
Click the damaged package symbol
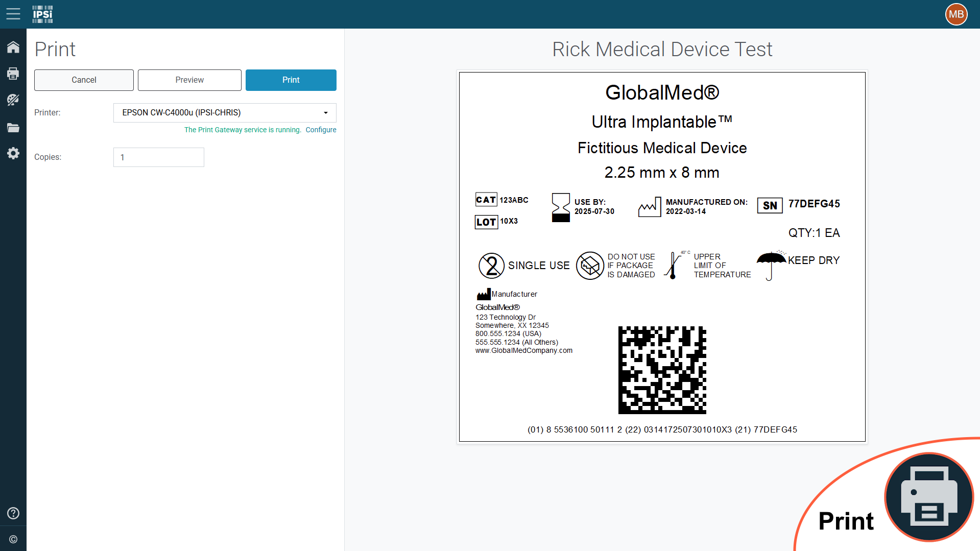click(x=590, y=266)
